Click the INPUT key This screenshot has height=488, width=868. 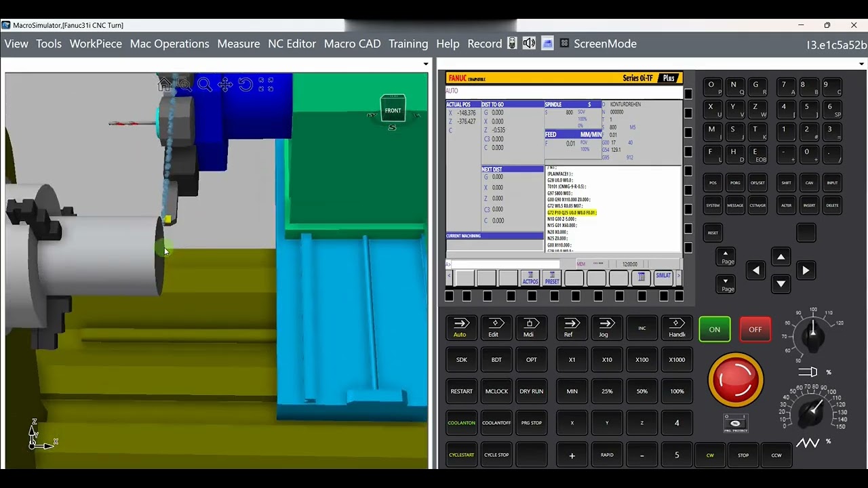(x=832, y=182)
